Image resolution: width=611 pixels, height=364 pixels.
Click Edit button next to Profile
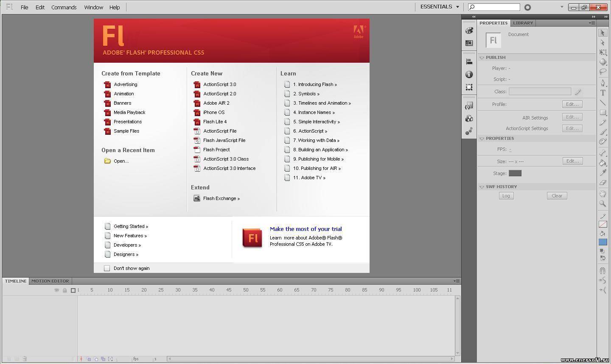[x=572, y=104]
